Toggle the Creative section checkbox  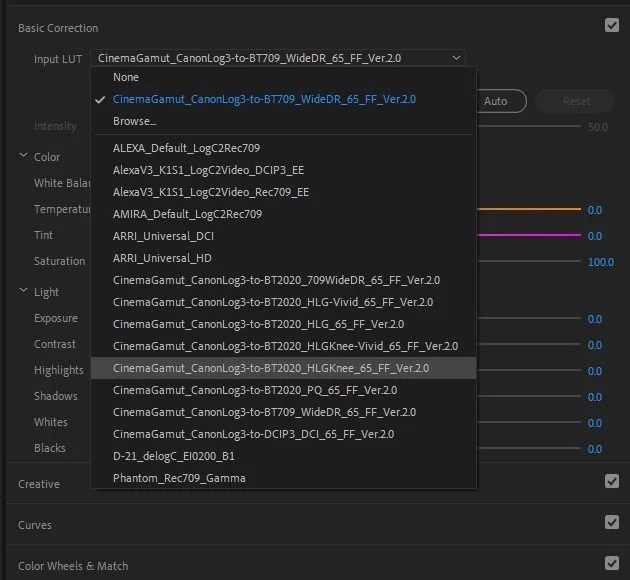coord(612,481)
